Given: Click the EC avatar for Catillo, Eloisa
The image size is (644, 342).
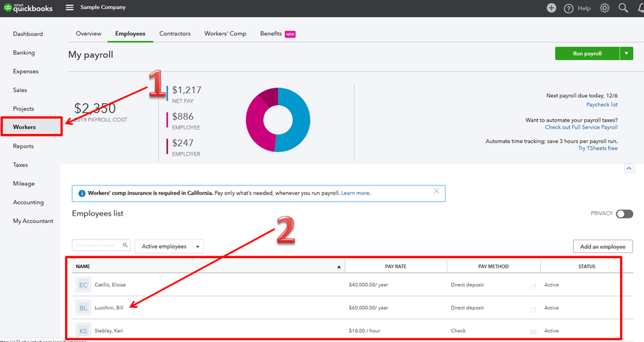Looking at the screenshot, I should [x=83, y=285].
